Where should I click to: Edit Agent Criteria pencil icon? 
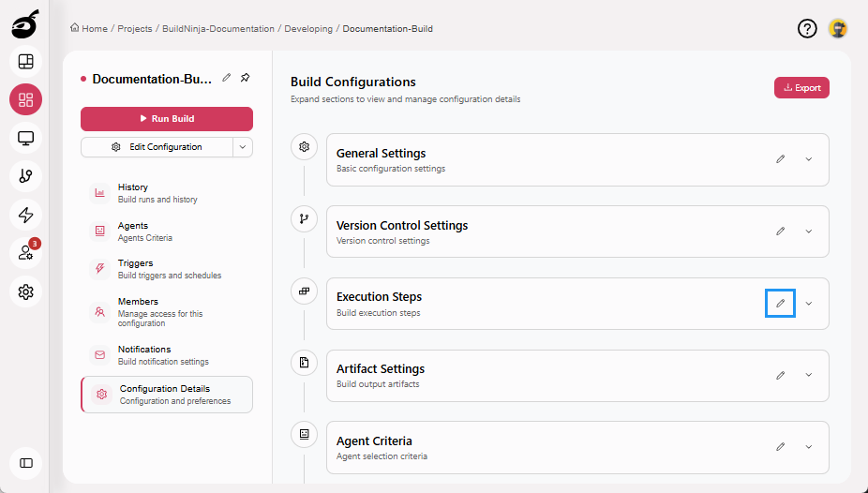coord(781,446)
